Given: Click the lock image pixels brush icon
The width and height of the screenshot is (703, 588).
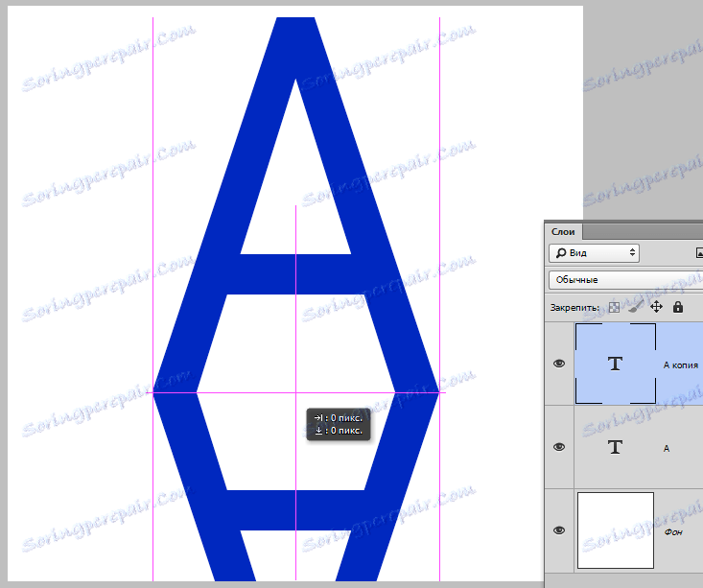Looking at the screenshot, I should coord(636,307).
